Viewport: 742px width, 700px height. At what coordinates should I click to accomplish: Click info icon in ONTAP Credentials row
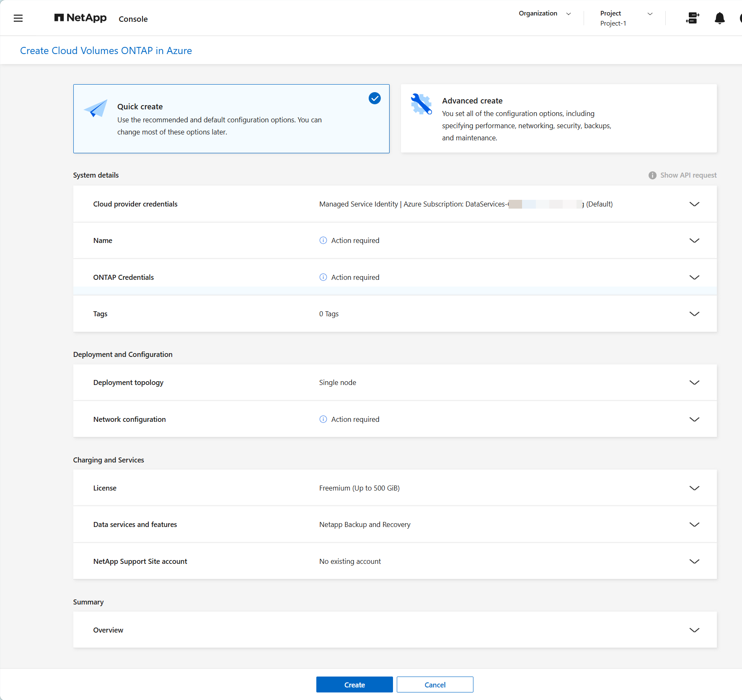tap(323, 277)
